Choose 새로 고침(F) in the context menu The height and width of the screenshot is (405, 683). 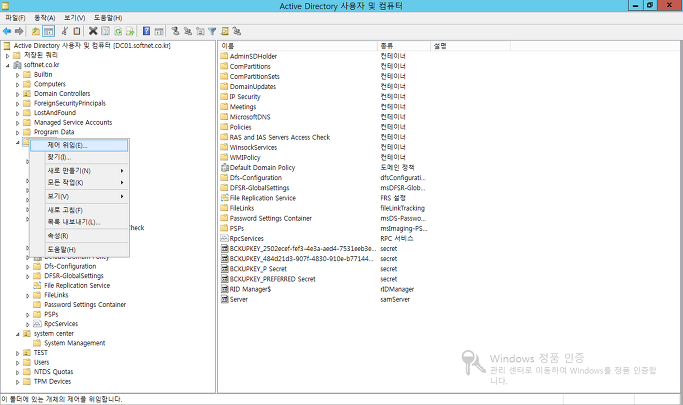pos(79,210)
